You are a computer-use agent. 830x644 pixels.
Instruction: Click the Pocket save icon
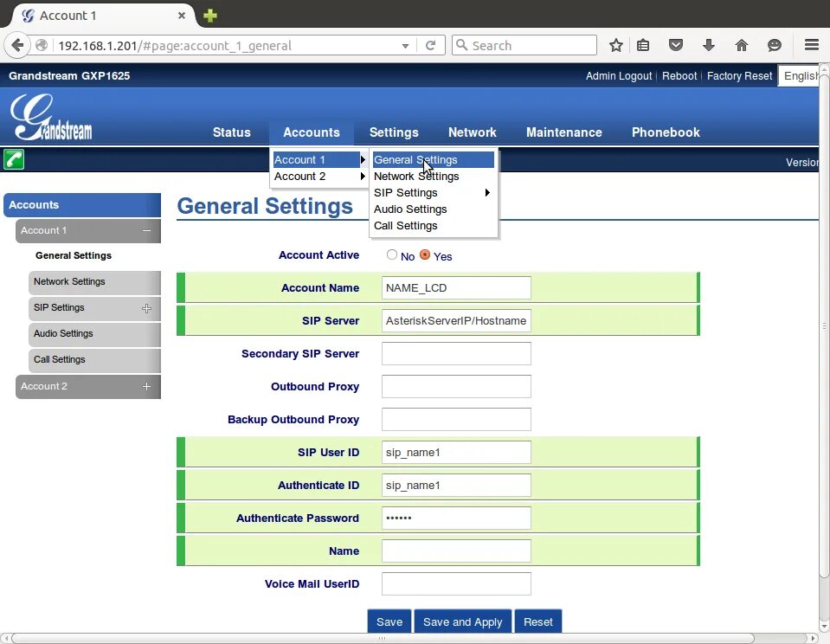pyautogui.click(x=675, y=46)
